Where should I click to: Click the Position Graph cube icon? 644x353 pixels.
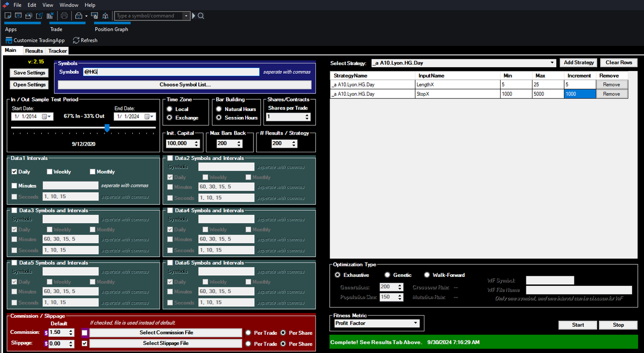tap(105, 16)
